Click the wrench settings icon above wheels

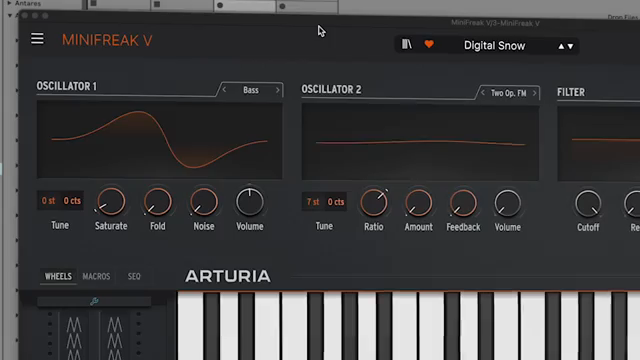[94, 301]
